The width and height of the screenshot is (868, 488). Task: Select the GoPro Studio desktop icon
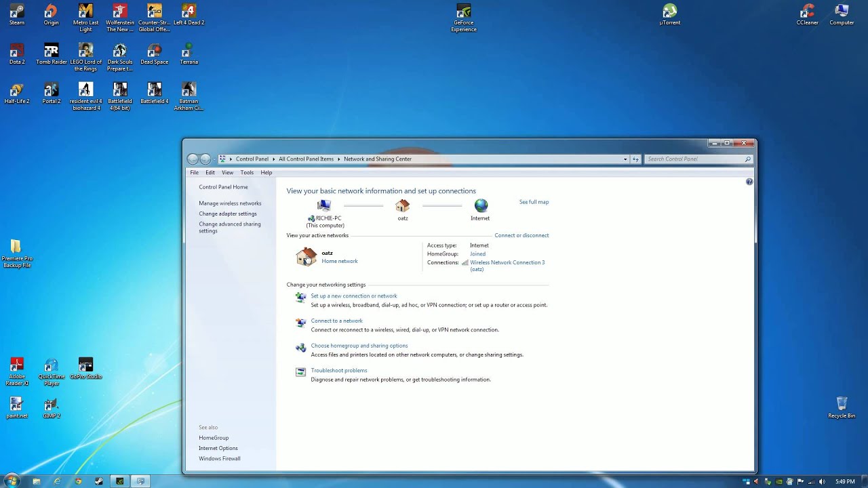point(85,369)
